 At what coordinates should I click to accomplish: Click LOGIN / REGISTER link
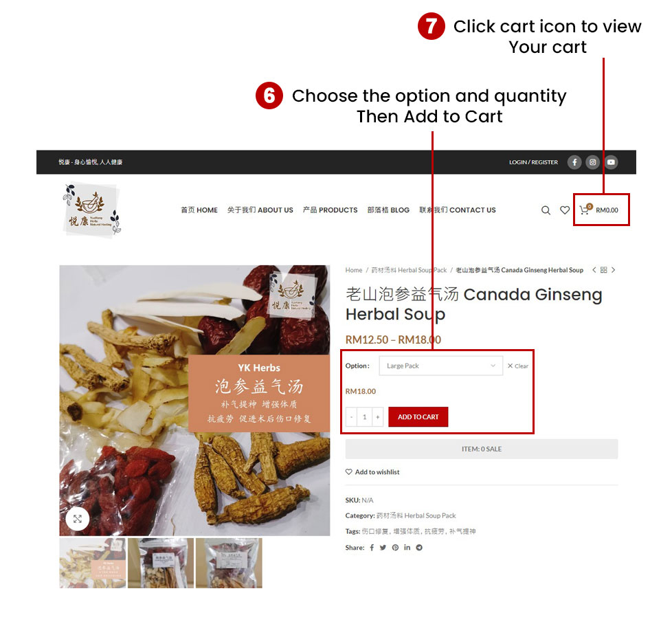point(534,162)
